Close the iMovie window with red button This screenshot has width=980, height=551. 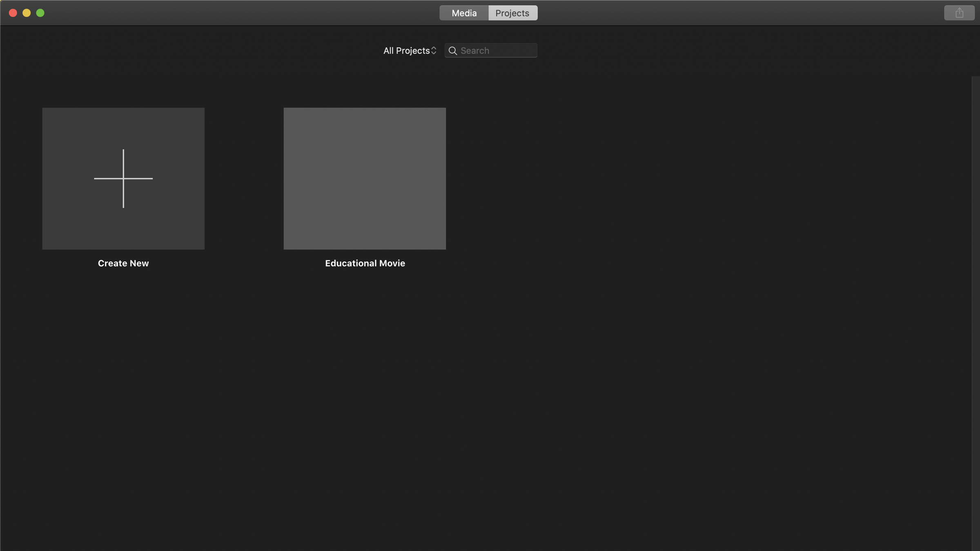13,13
